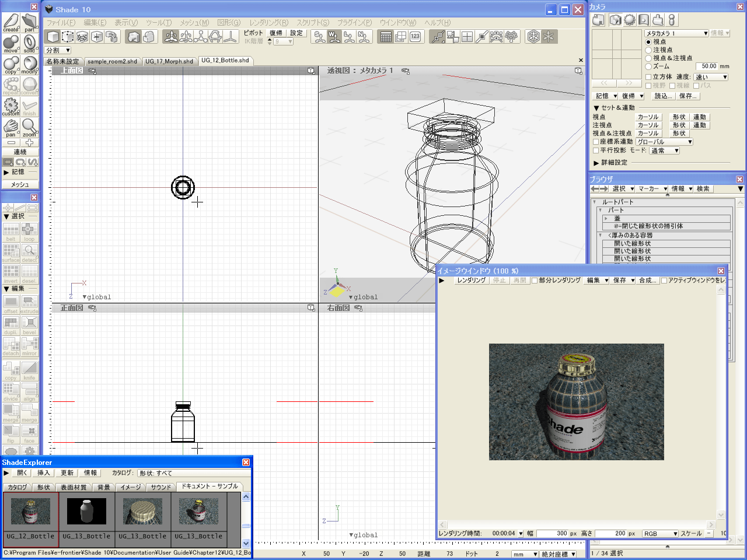Click the 開く button in ShadeExplorer
Screen dimensions: 747x560
pyautogui.click(x=22, y=473)
